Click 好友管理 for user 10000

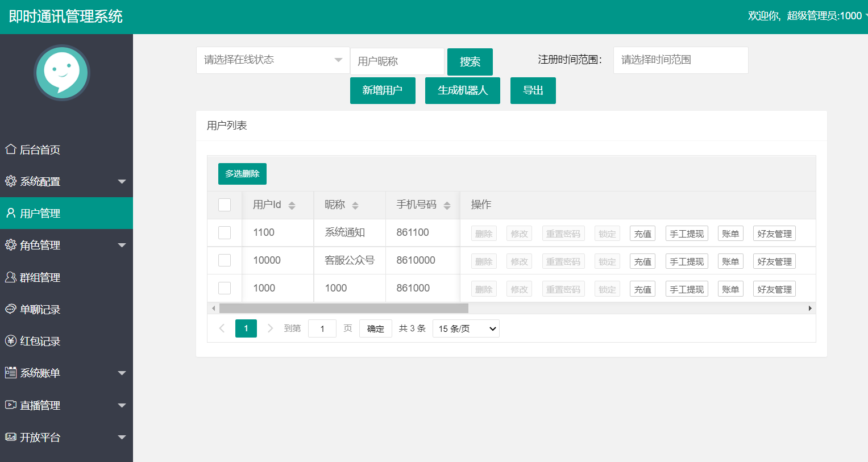point(774,261)
